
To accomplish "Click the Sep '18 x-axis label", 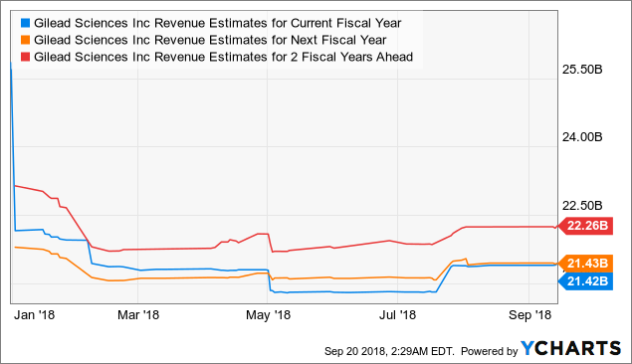I will (529, 315).
